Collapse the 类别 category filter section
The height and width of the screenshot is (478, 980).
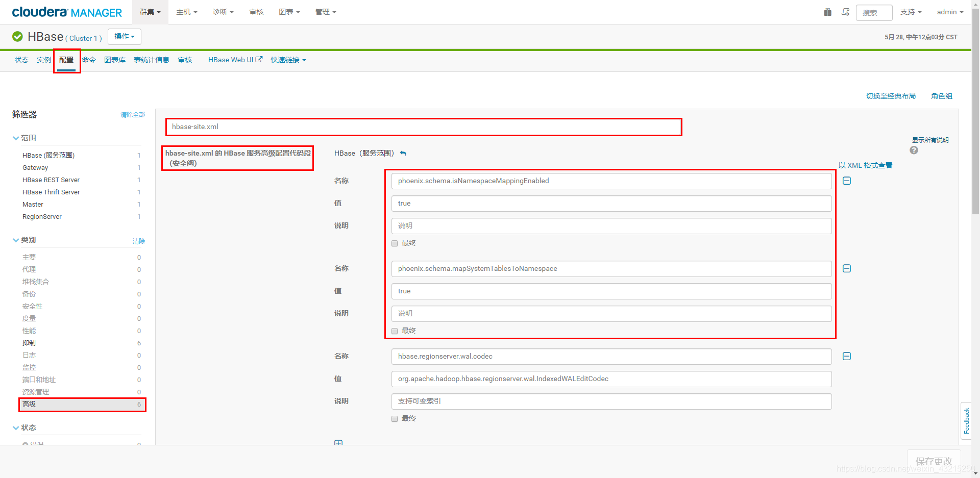tap(24, 240)
